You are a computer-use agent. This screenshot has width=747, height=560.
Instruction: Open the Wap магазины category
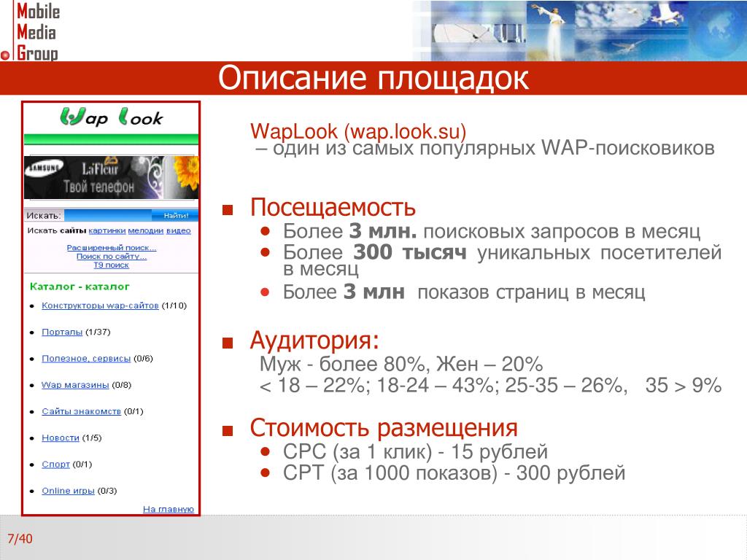tap(75, 385)
